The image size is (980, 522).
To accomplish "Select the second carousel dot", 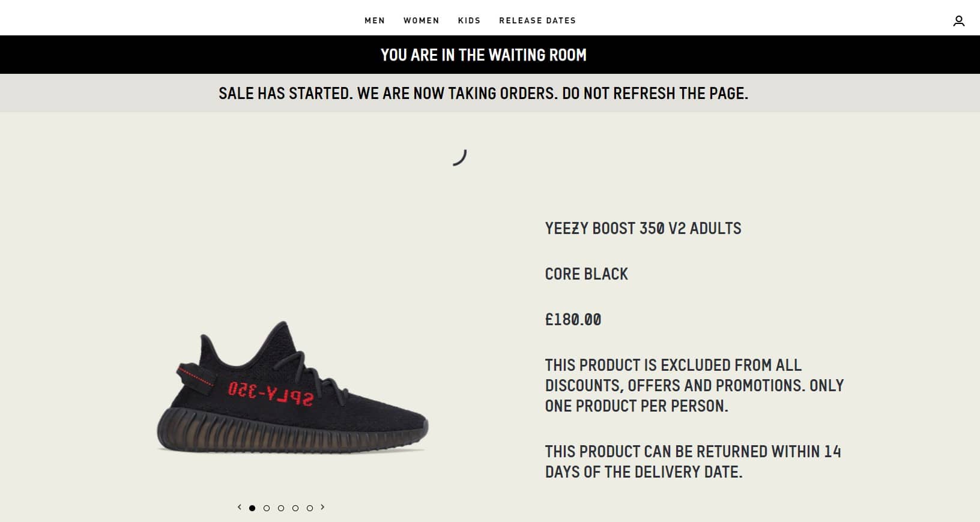I will (x=267, y=508).
